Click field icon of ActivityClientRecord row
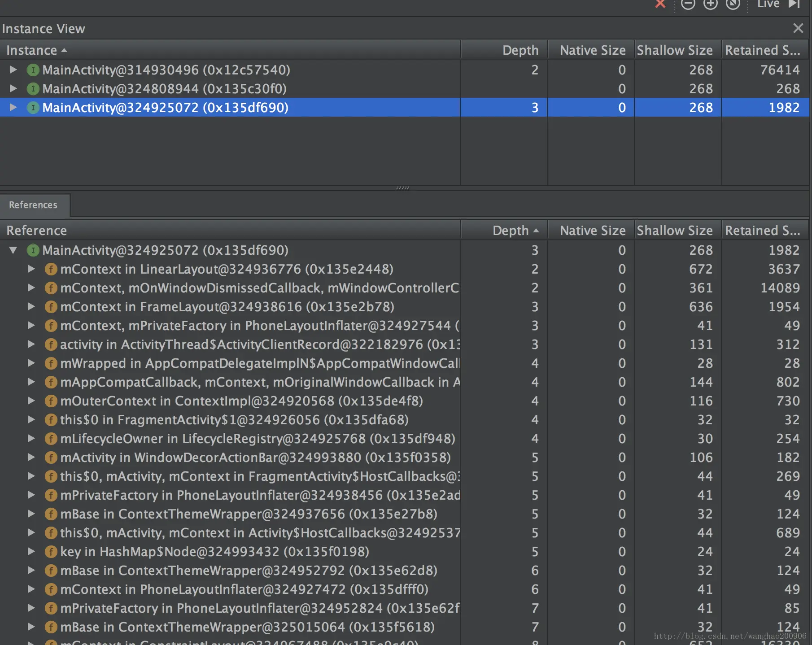The image size is (812, 645). coord(51,344)
